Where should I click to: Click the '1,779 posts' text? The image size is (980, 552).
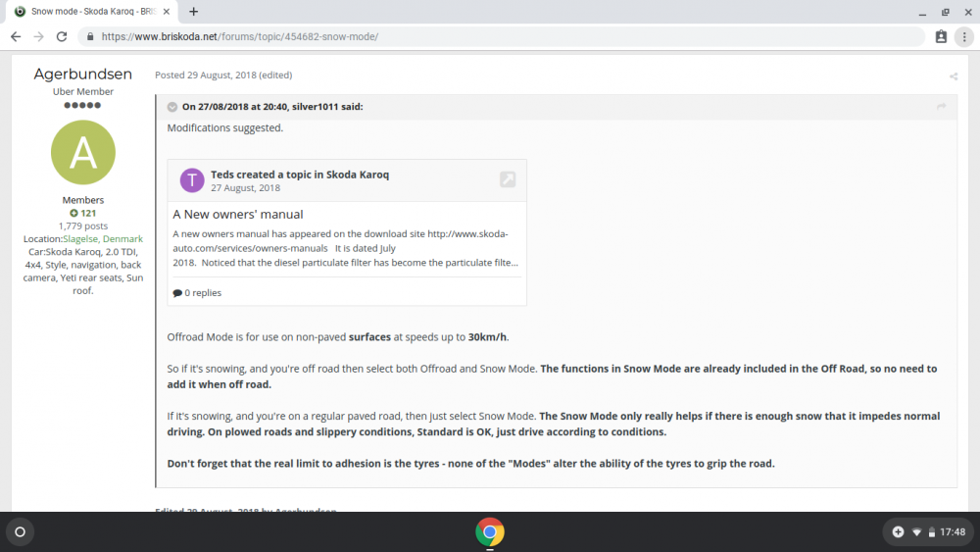[83, 226]
